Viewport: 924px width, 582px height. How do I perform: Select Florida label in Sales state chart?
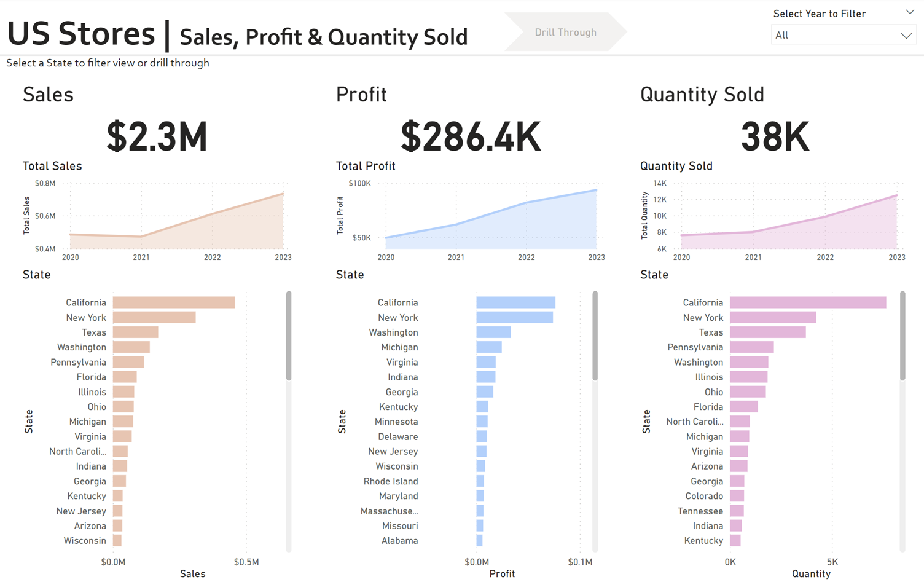click(x=91, y=377)
